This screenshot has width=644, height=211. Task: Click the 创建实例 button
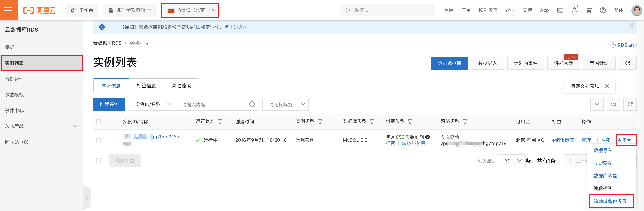[x=109, y=104]
